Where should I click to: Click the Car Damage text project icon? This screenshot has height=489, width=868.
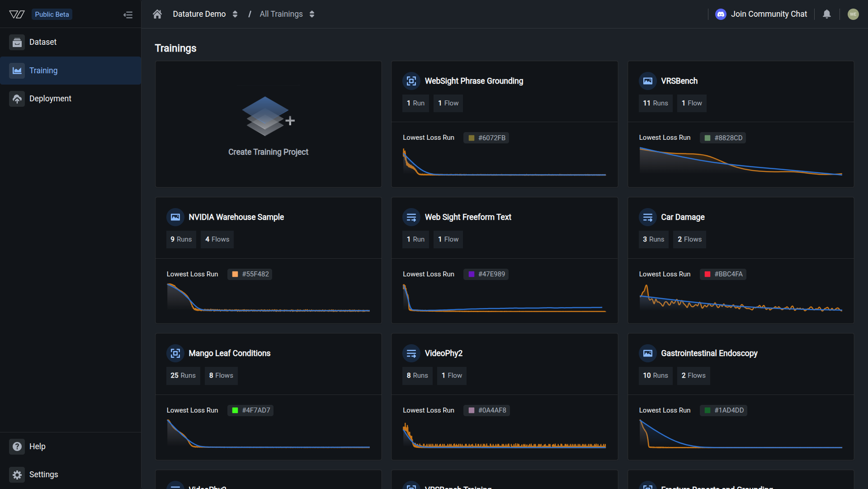pyautogui.click(x=647, y=217)
